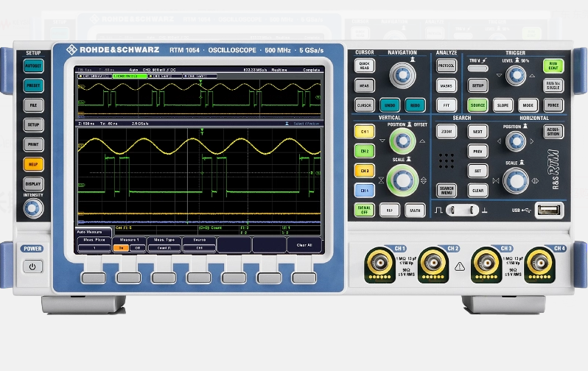Tap the QUICK MEAS key
The image size is (588, 371).
tap(364, 66)
